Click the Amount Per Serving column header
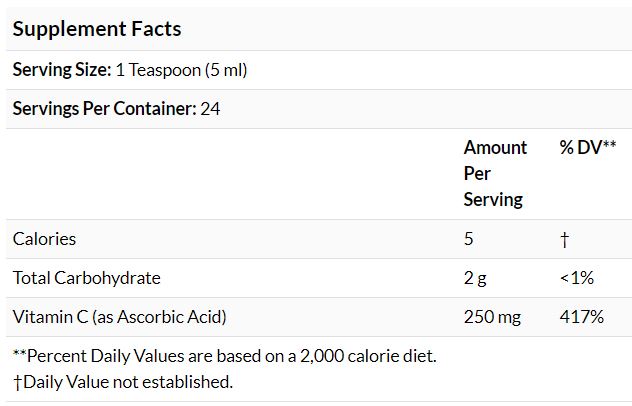Screen dimensions: 632x406 495,173
